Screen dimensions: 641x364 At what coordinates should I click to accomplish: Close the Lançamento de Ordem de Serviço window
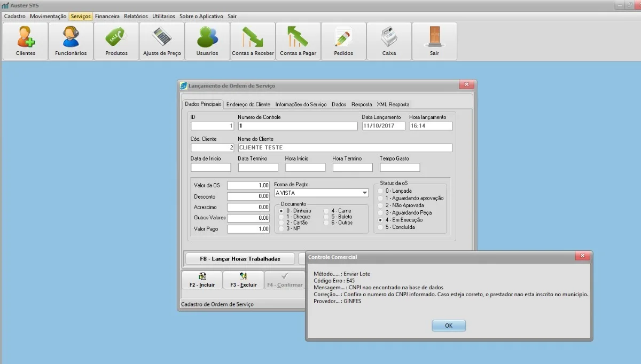(x=466, y=85)
